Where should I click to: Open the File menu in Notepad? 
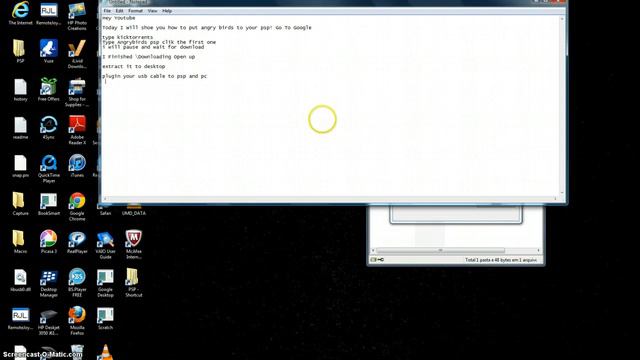click(x=107, y=11)
